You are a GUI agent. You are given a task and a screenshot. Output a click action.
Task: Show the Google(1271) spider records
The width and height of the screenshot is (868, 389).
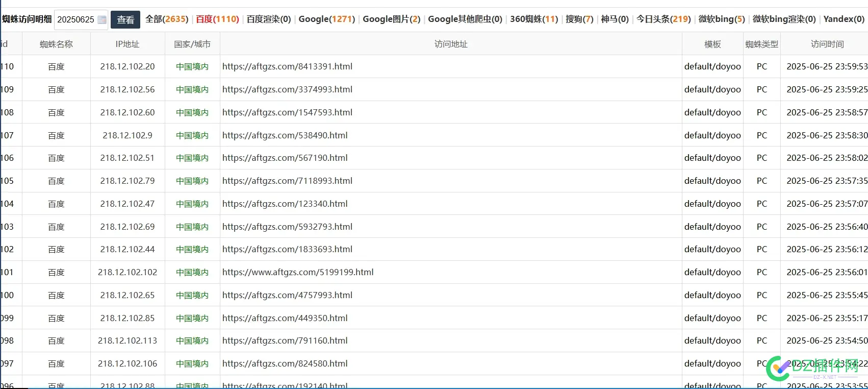coord(327,19)
